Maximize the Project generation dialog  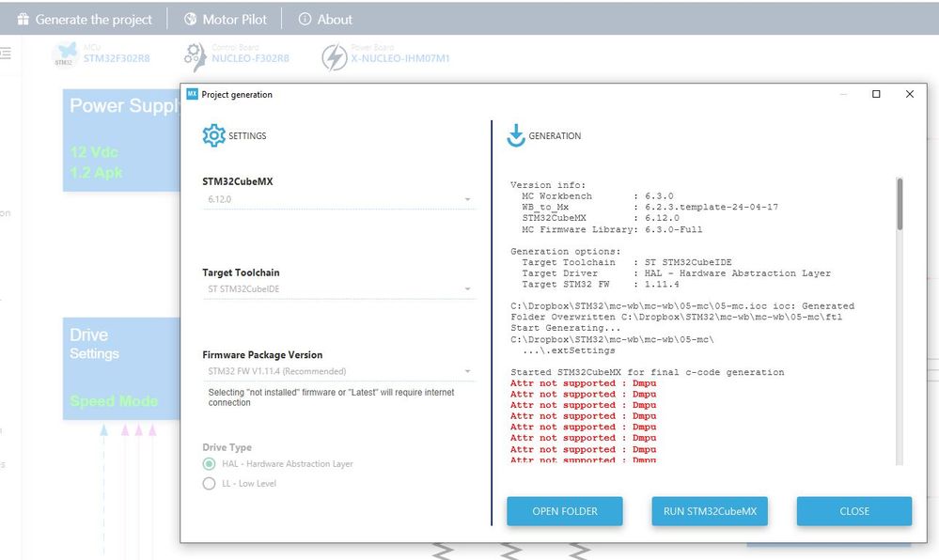pyautogui.click(x=876, y=94)
